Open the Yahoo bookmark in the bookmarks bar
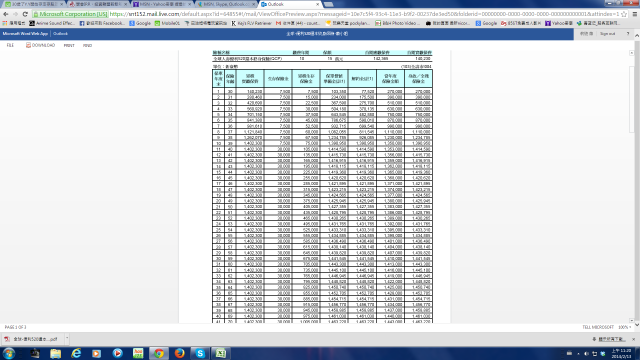The height and width of the screenshot is (360, 640). [559, 23]
